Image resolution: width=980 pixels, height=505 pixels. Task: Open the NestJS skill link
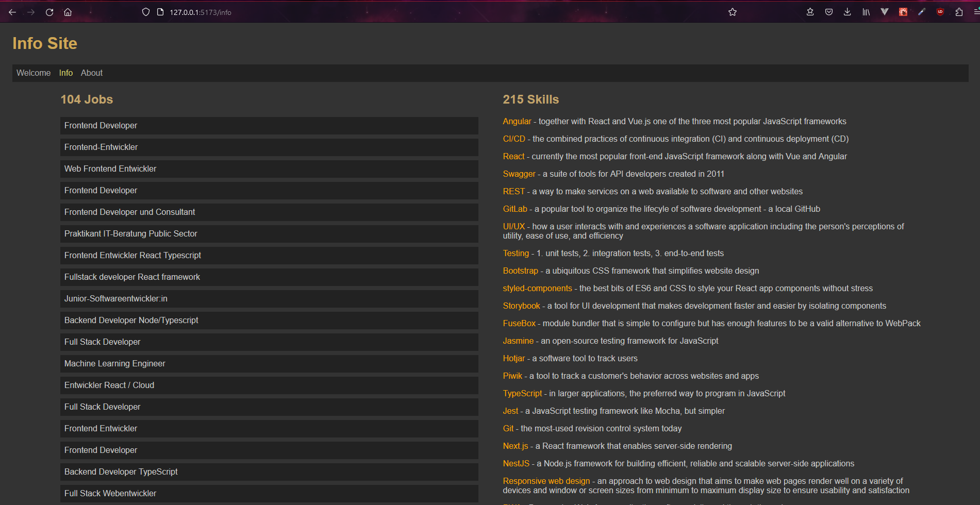(x=516, y=464)
